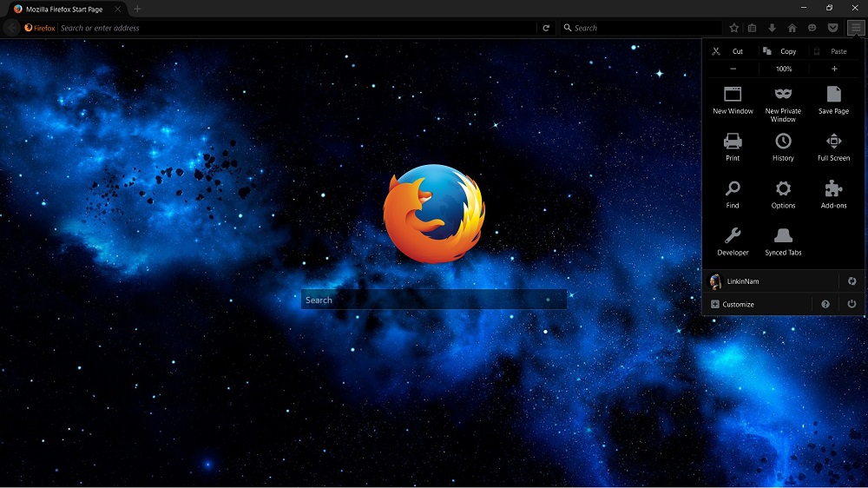Restore down the Firefox window
The image size is (868, 488).
829,8
